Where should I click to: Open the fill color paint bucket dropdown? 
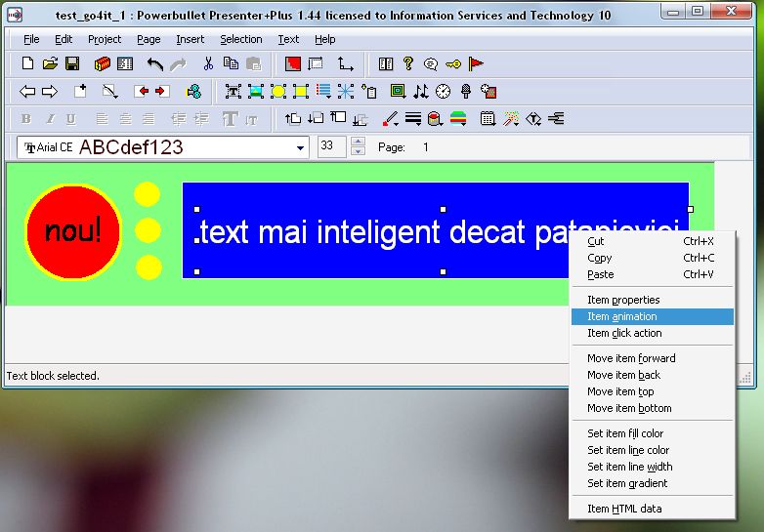pyautogui.click(x=435, y=118)
